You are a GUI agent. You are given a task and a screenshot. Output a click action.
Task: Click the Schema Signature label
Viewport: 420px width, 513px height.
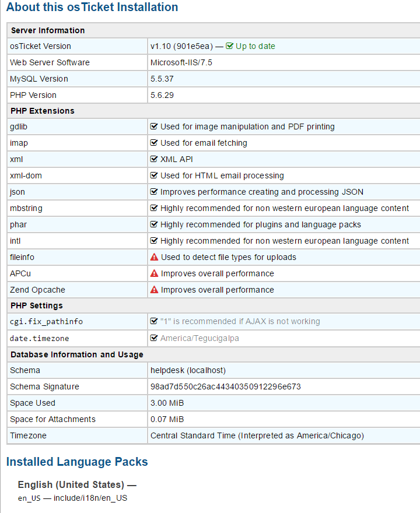coord(44,386)
